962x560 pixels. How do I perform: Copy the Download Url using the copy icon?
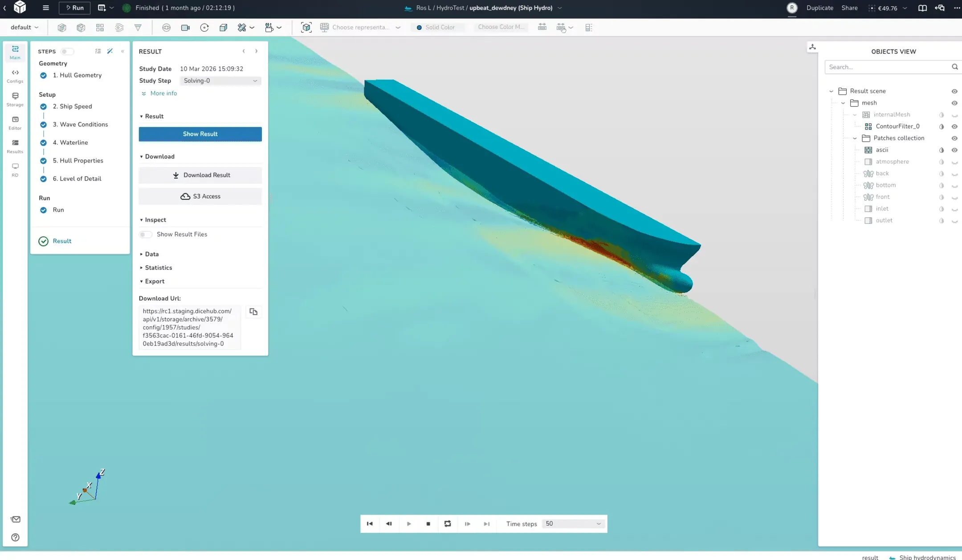tap(253, 312)
